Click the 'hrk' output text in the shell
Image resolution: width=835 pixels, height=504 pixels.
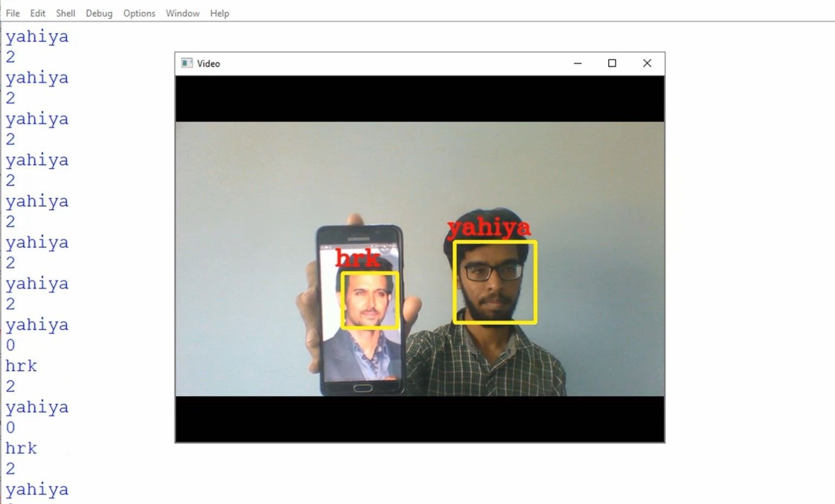21,366
